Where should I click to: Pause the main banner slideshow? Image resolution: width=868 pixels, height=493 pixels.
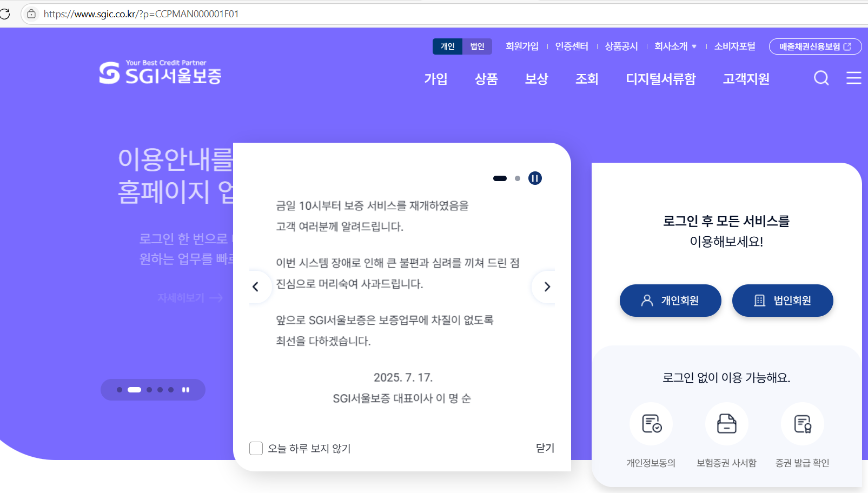pyautogui.click(x=185, y=390)
